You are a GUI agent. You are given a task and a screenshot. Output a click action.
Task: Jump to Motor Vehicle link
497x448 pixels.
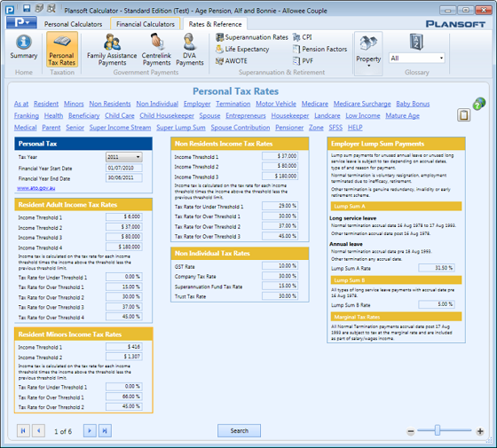[x=276, y=104]
